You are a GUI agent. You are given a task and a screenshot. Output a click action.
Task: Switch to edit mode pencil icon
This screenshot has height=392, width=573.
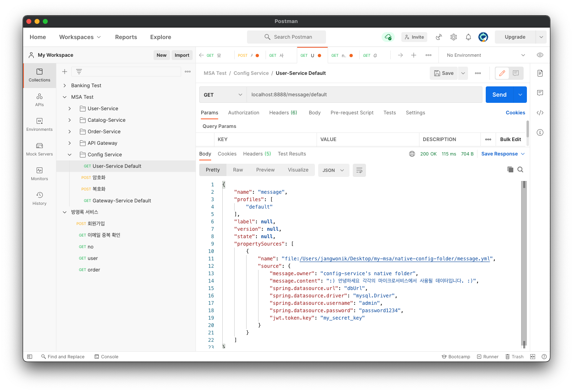pyautogui.click(x=502, y=73)
